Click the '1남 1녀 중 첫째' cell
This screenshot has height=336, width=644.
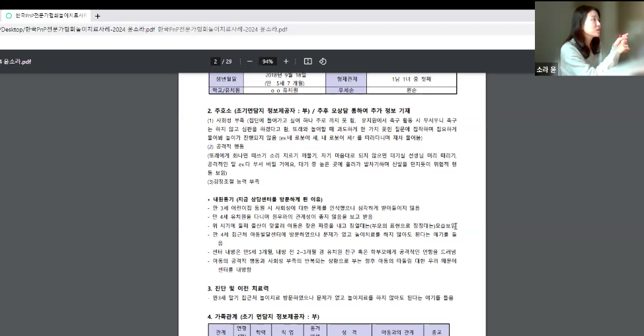point(411,79)
